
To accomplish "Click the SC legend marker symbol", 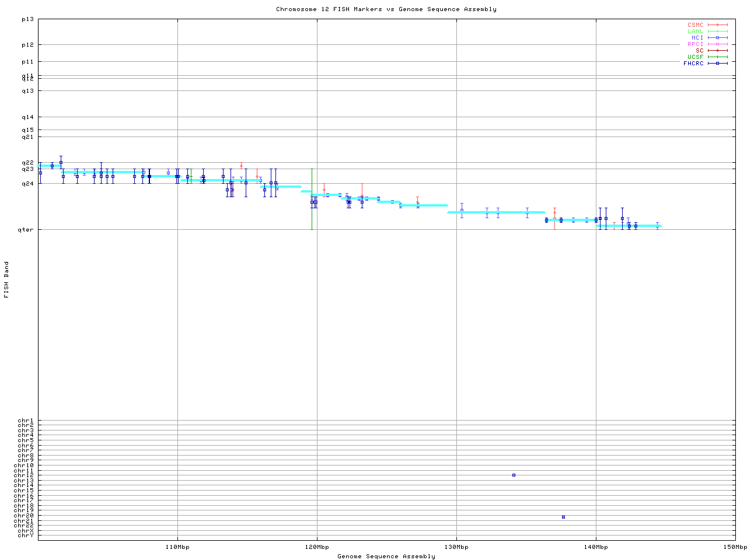I will (717, 51).
